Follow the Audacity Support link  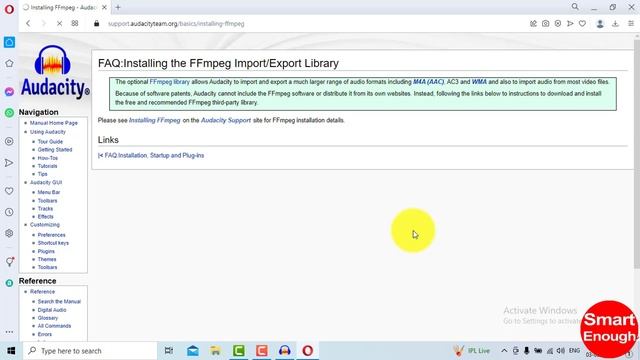[226, 120]
